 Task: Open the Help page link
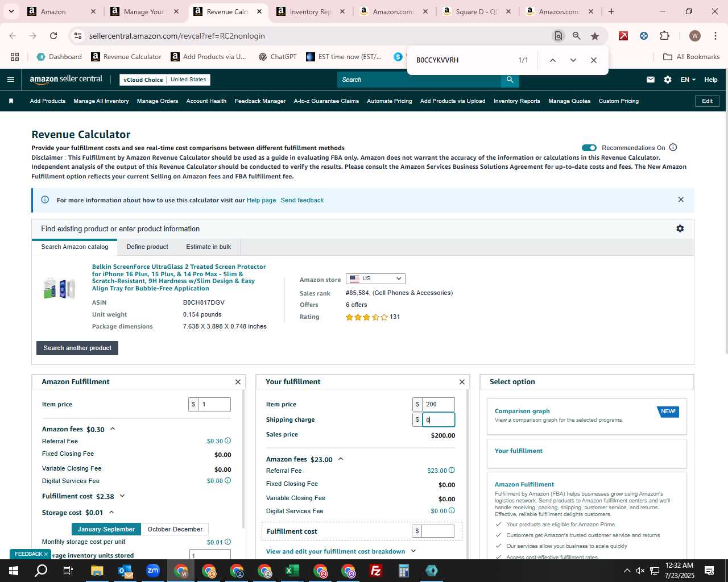pos(261,200)
